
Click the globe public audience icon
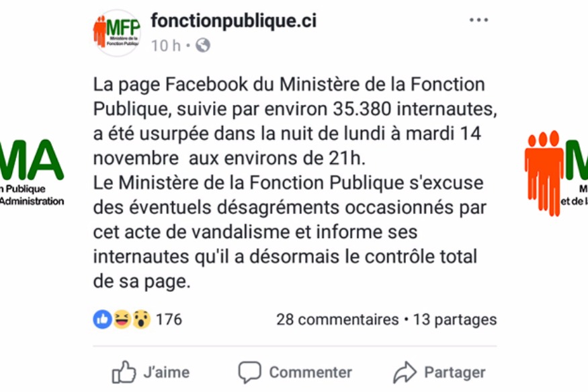pos(203,46)
